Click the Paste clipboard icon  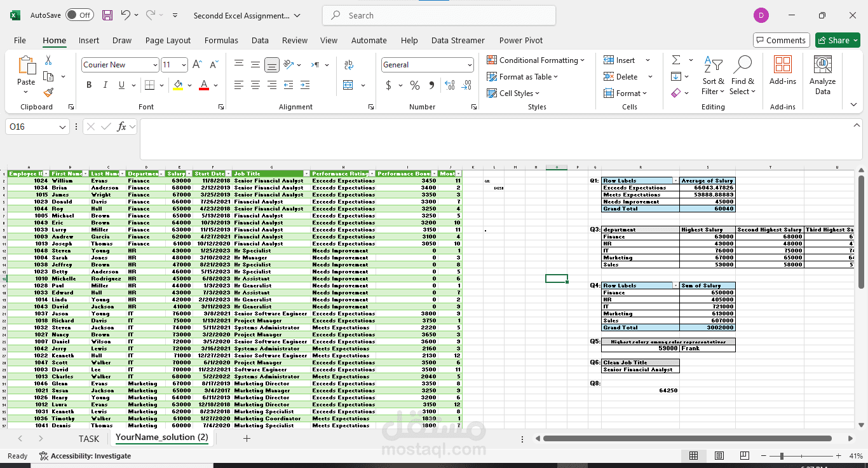tap(26, 65)
